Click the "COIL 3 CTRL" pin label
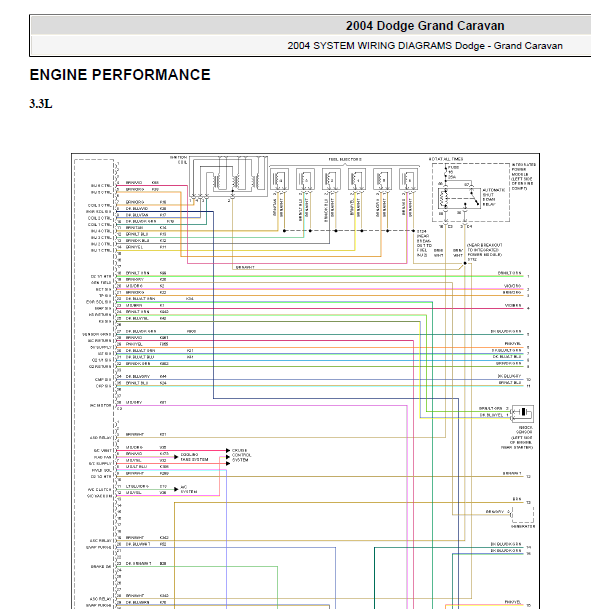 99,205
